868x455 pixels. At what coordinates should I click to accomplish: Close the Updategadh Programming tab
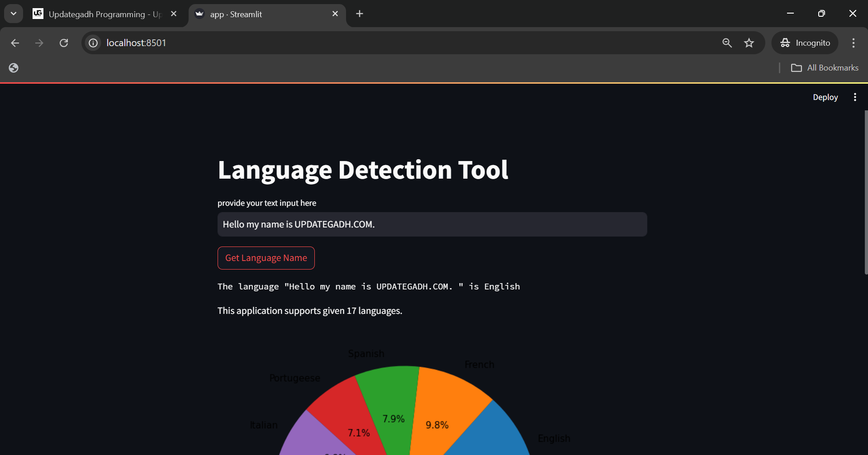[174, 14]
